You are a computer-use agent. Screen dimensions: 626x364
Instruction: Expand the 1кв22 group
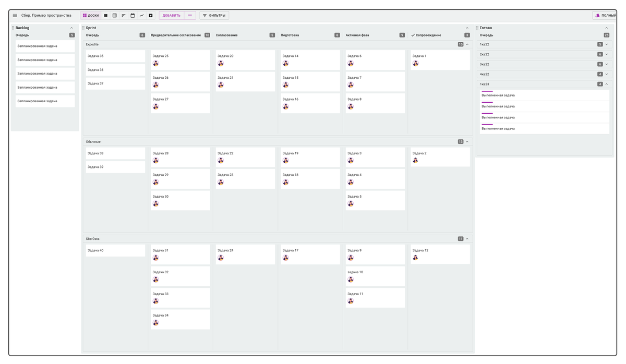606,44
